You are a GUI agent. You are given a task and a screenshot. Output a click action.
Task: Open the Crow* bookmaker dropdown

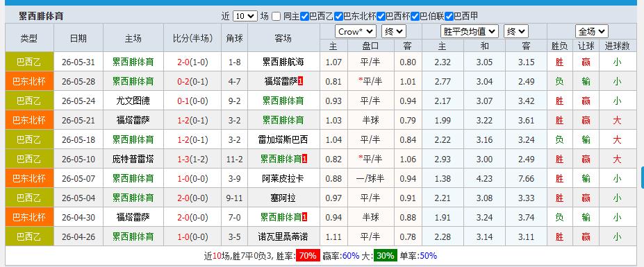pyautogui.click(x=356, y=32)
